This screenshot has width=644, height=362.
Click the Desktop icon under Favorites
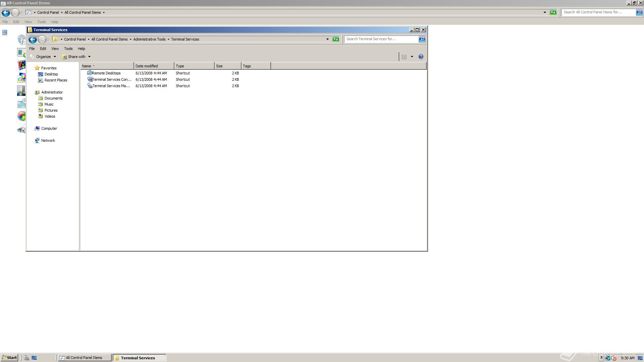(41, 74)
